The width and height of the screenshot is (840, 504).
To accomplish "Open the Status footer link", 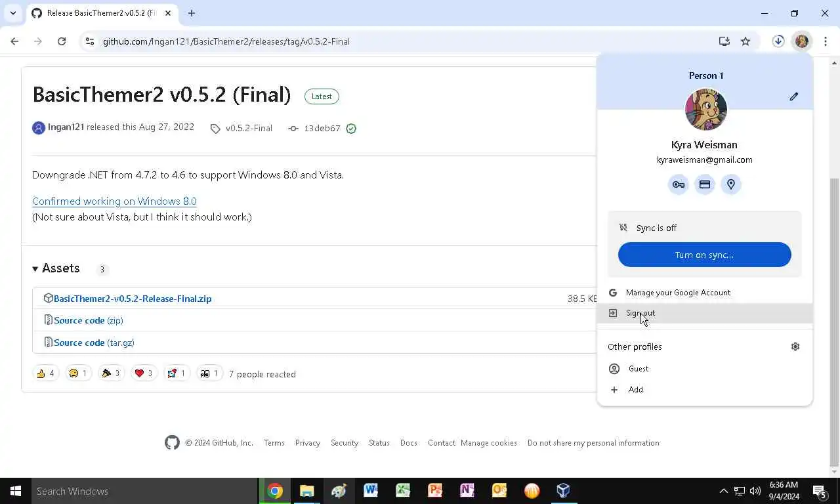I will pyautogui.click(x=379, y=443).
